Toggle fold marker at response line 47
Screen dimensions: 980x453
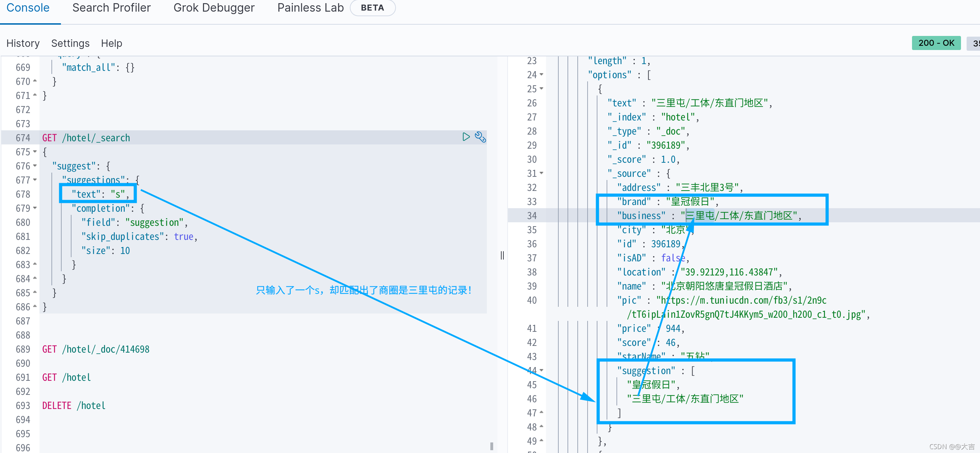click(x=541, y=412)
